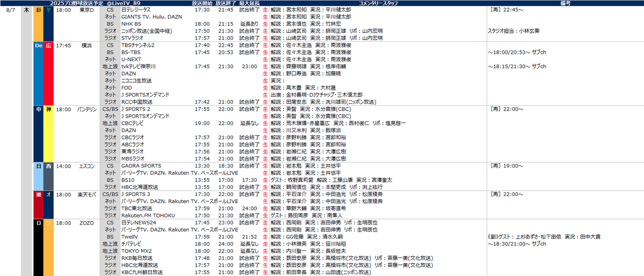
Task: Select the venue cell ZOZO
Action: [x=86, y=222]
